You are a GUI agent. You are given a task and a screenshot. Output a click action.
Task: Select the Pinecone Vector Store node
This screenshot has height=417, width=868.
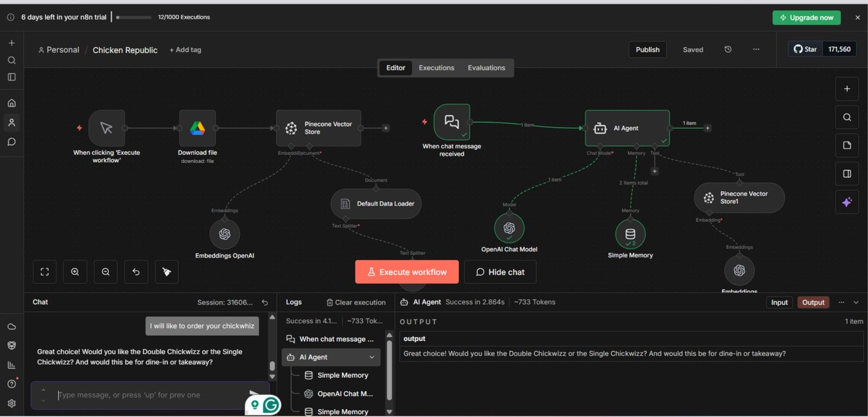pos(318,128)
